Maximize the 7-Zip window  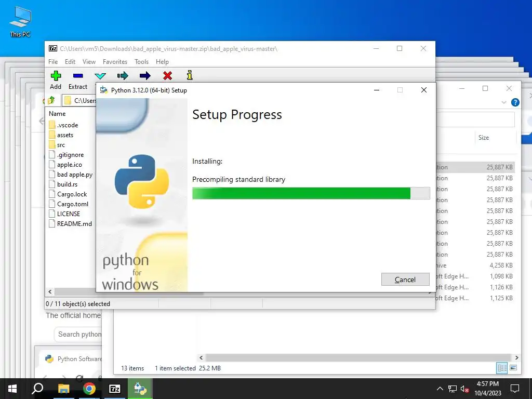(x=400, y=48)
